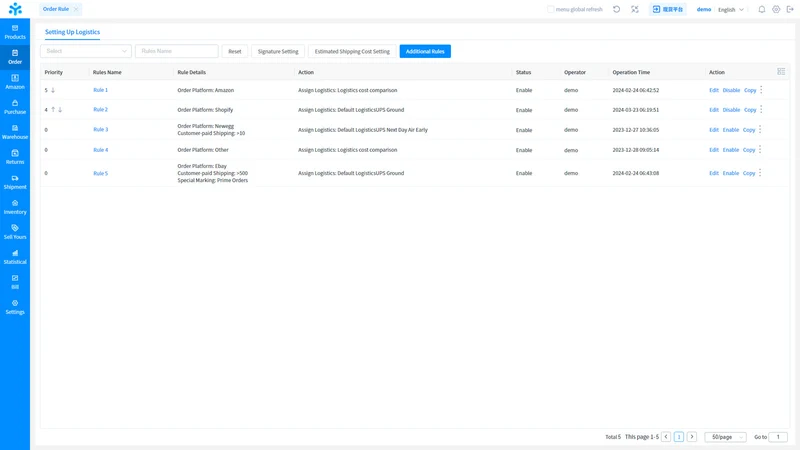Open the Statistical sidebar section
The image size is (800, 450).
pyautogui.click(x=15, y=257)
